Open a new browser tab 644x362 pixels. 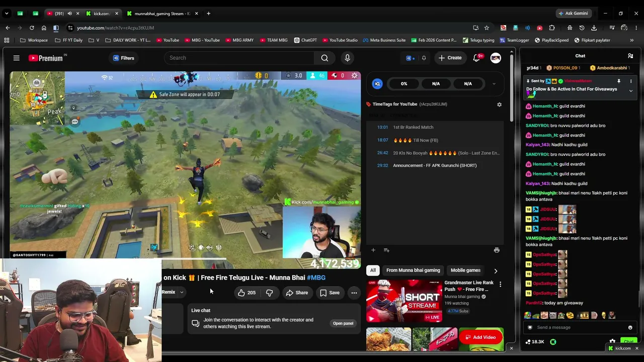[x=208, y=14]
